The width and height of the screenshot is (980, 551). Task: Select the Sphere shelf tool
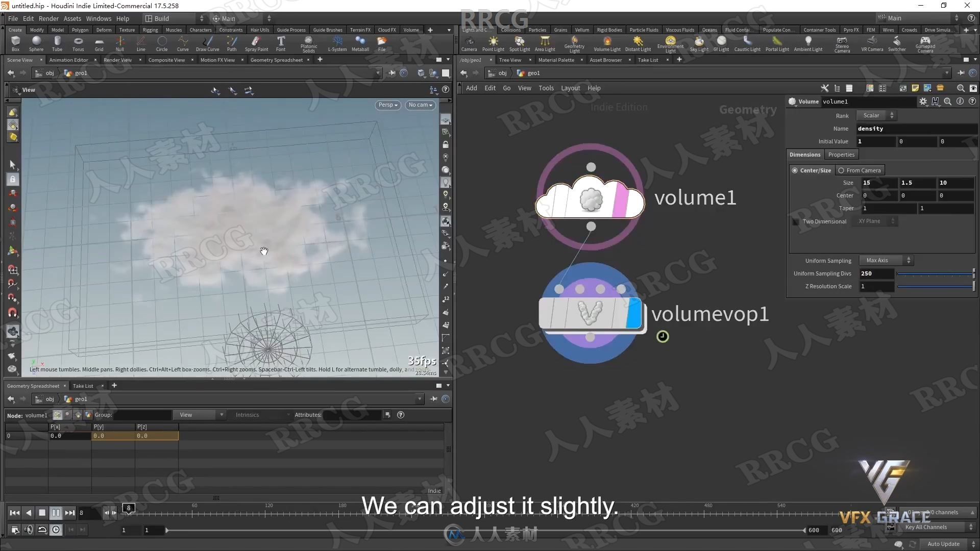[36, 43]
